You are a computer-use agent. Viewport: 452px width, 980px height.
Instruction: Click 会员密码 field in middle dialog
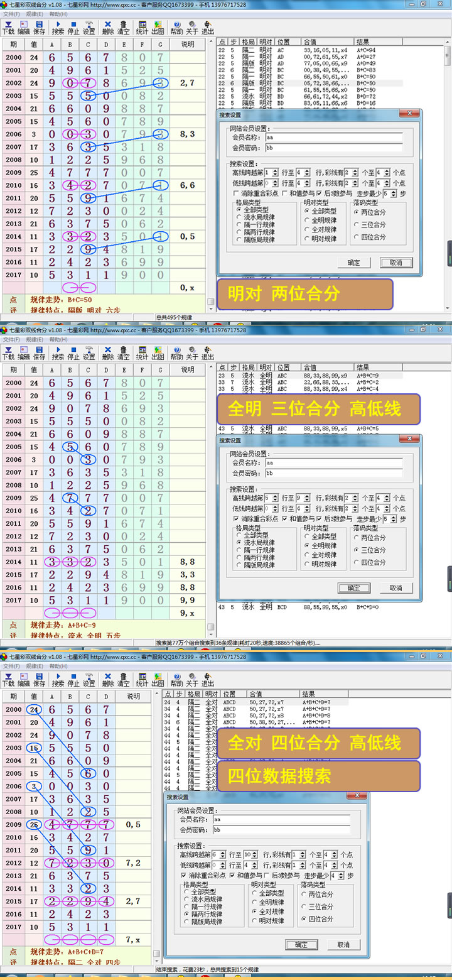[x=333, y=473]
